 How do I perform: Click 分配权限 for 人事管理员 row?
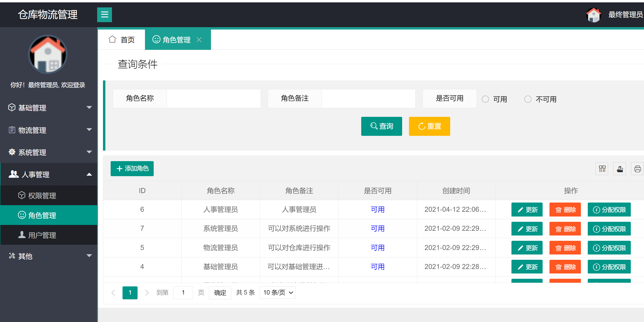(x=609, y=210)
